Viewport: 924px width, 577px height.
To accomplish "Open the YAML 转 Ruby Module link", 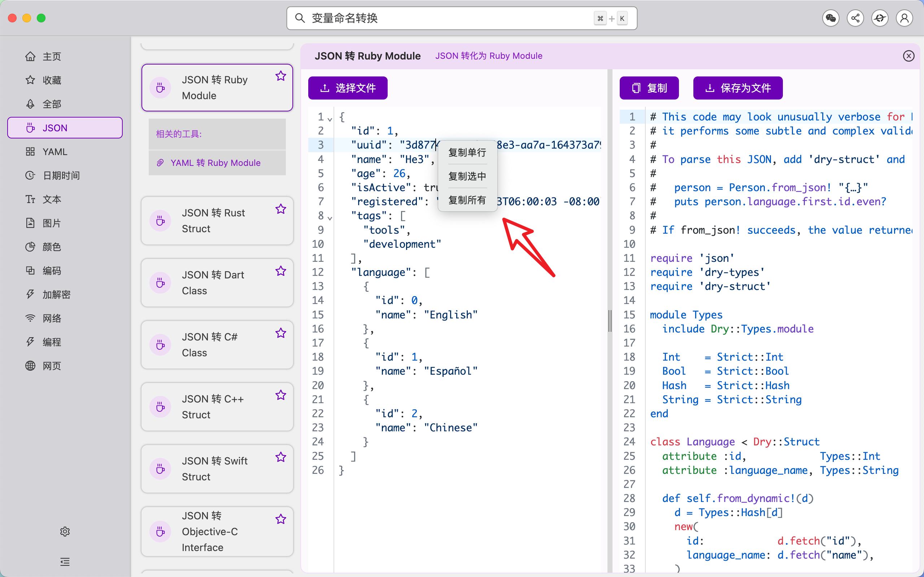I will point(215,163).
